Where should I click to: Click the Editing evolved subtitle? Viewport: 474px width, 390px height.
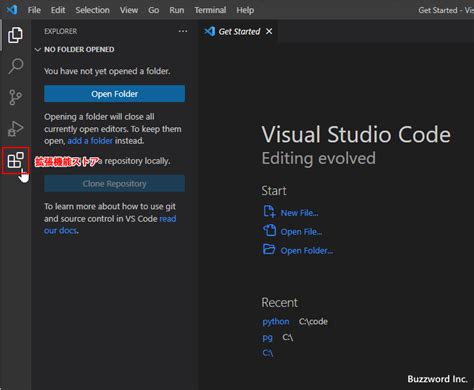(x=318, y=158)
